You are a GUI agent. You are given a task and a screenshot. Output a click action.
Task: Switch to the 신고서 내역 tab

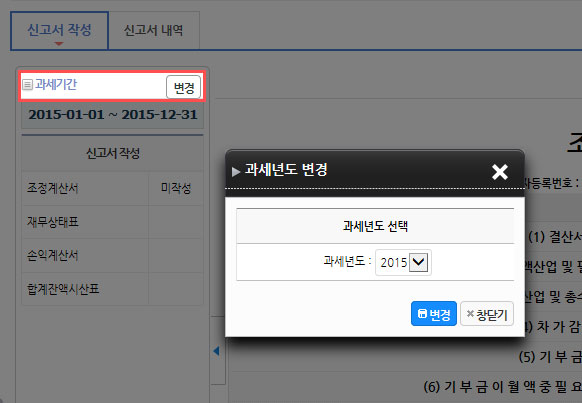coord(153,30)
